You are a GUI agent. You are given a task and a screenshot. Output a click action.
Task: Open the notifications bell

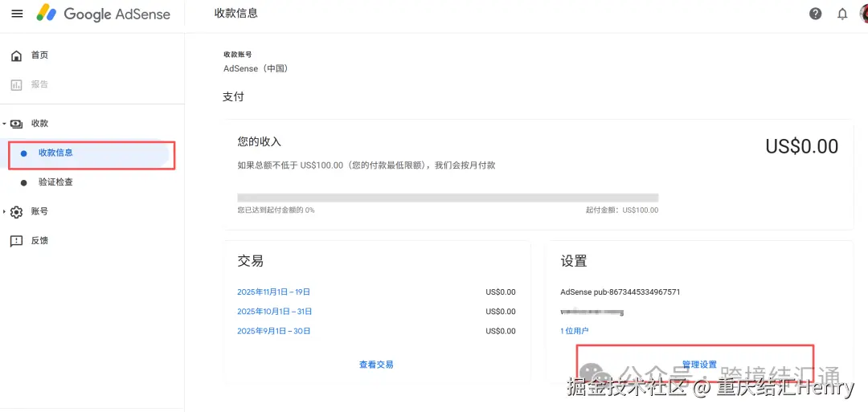[842, 14]
